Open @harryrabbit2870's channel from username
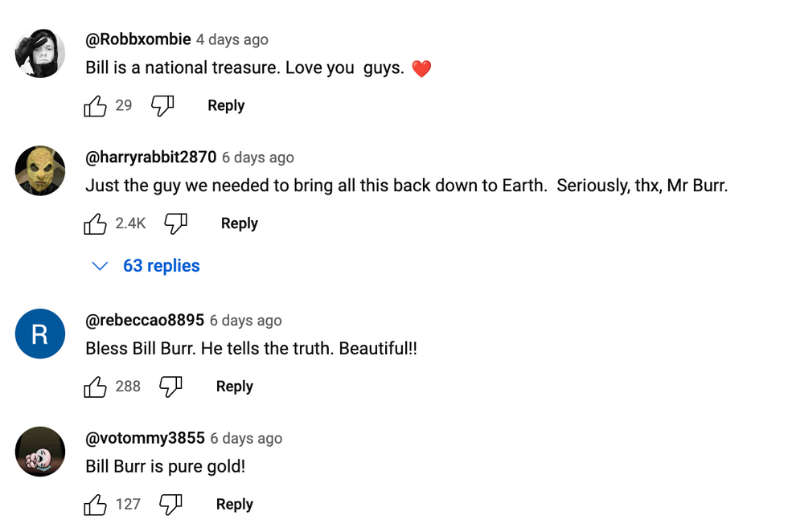Viewport: 788px width, 532px height. click(151, 158)
